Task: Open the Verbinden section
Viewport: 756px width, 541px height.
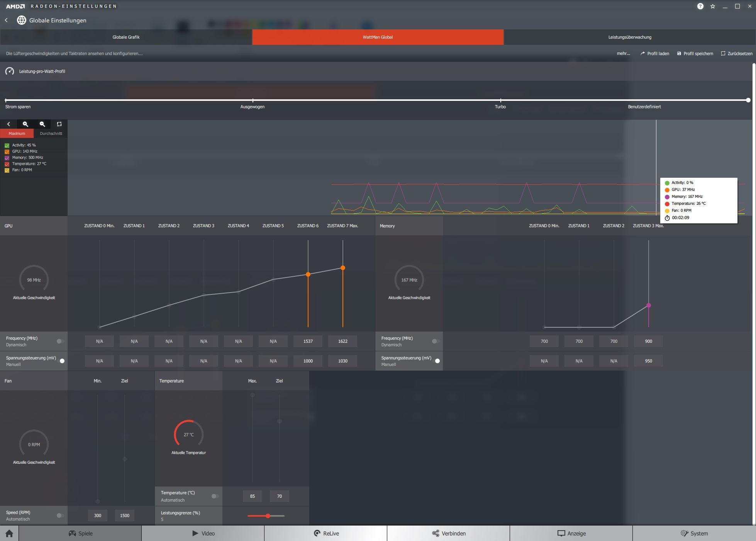Action: [x=449, y=533]
